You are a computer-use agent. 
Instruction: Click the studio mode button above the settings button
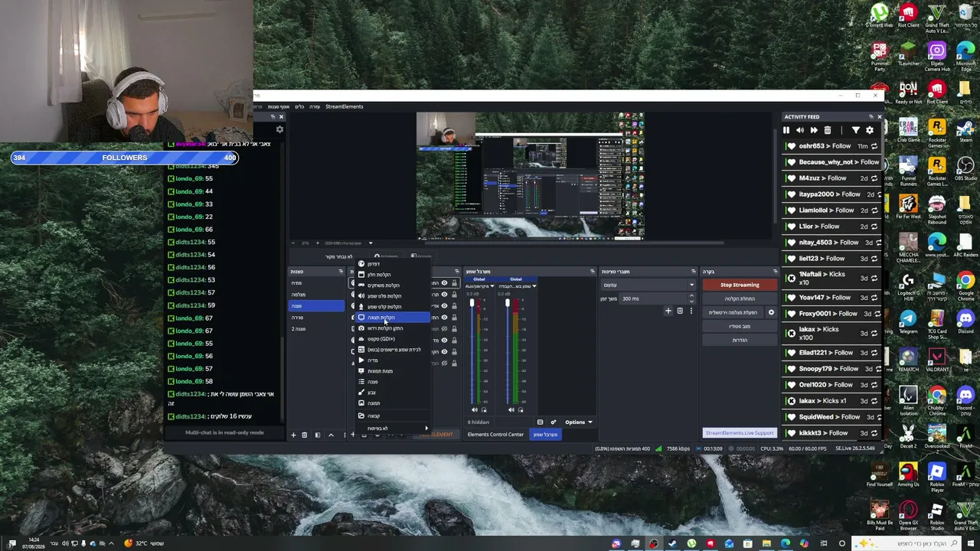[740, 326]
